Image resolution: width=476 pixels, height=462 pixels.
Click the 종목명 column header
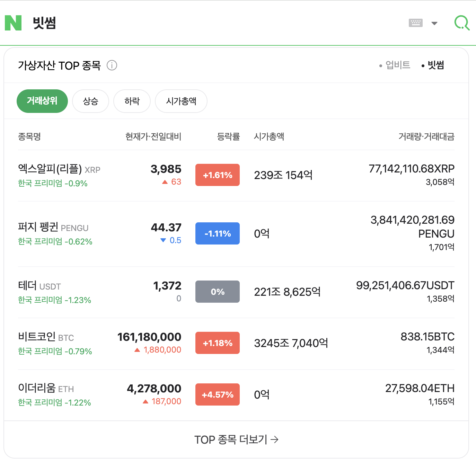pyautogui.click(x=29, y=136)
